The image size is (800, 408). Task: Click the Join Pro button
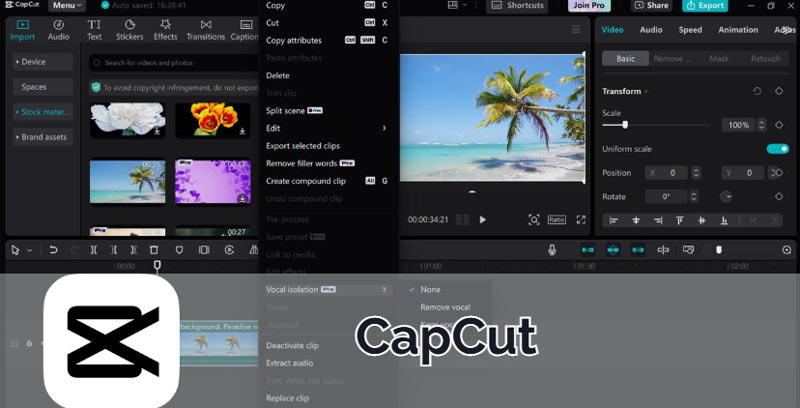click(x=588, y=6)
